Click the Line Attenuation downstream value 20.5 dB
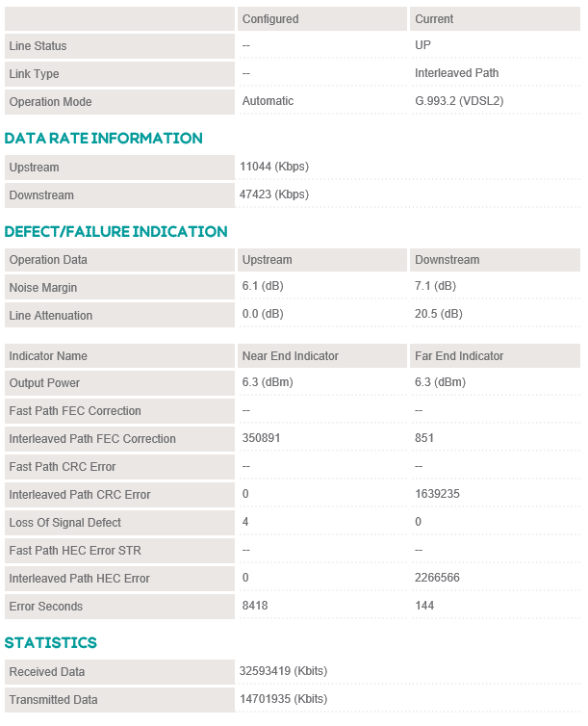Screen dimensions: 588x726 tap(439, 316)
